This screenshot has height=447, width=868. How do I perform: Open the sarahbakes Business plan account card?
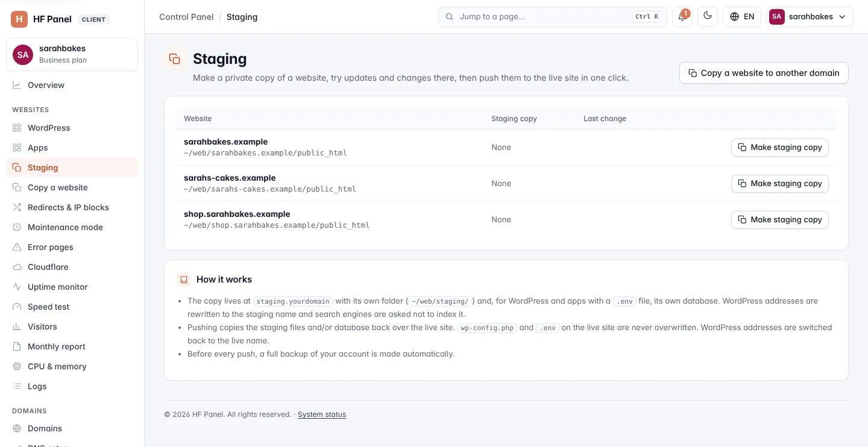tap(72, 54)
